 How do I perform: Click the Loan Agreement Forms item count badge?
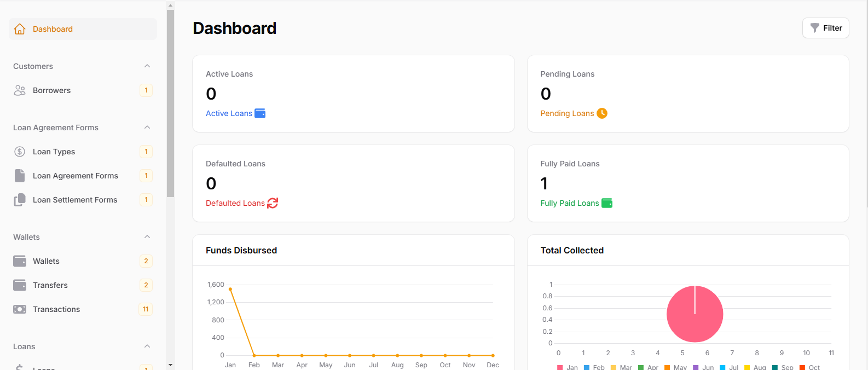146,176
